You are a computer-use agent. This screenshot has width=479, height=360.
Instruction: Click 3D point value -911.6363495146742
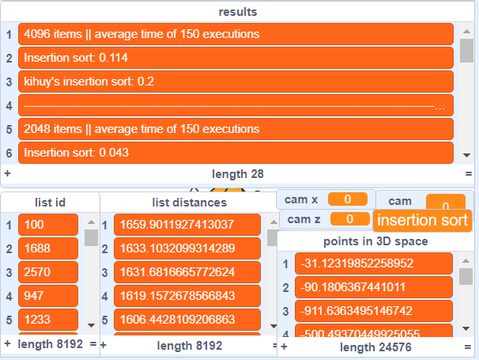tap(374, 311)
